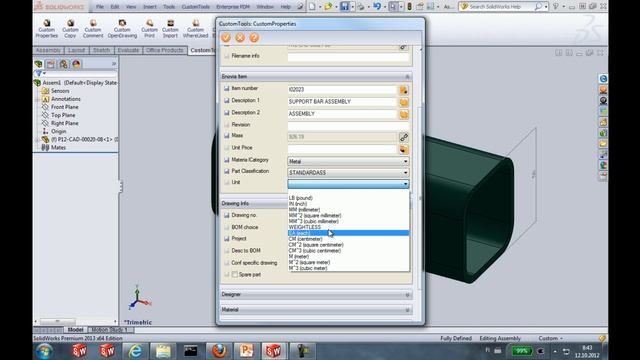Open the Custom Import tool
Screen dimensions: 640x360
coord(170,29)
